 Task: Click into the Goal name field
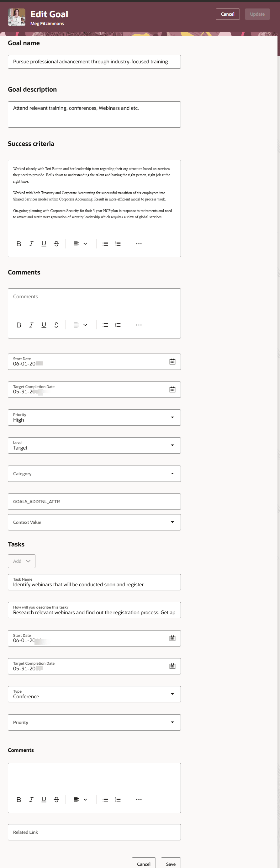pyautogui.click(x=94, y=62)
